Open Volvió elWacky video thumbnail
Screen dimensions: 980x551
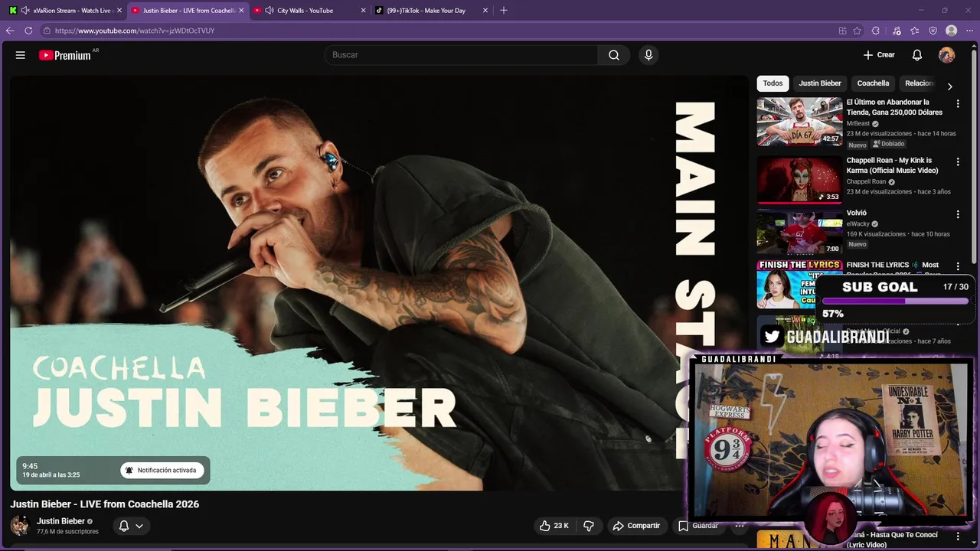point(799,232)
